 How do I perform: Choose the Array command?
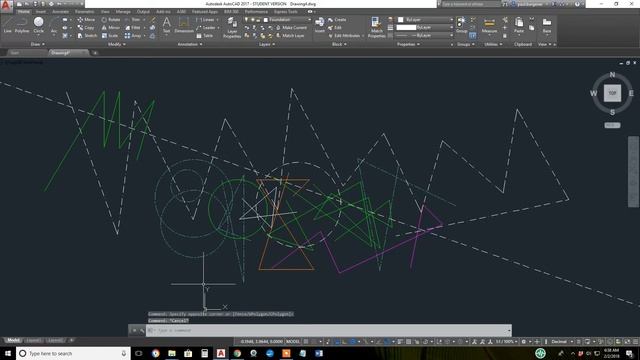[x=133, y=36]
